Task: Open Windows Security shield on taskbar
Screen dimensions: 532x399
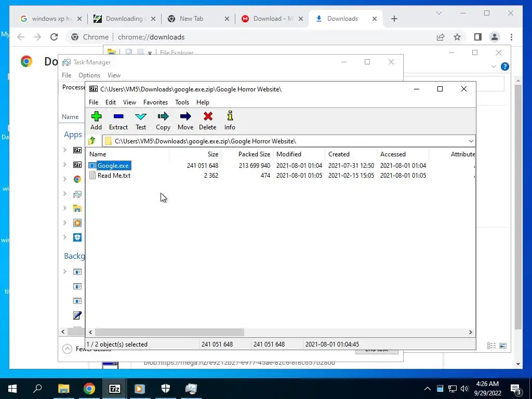Action: 166,389
